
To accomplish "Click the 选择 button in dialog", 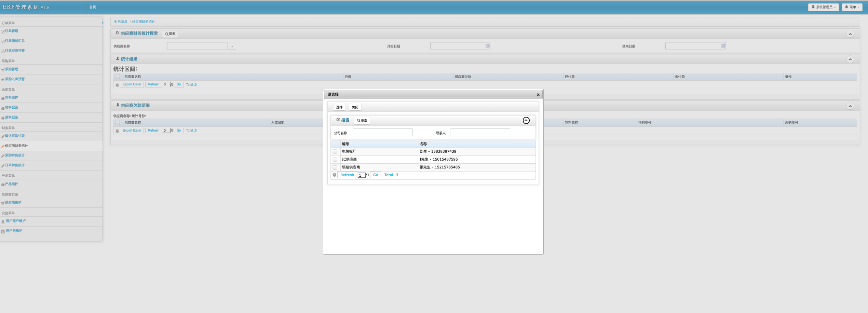I will [339, 107].
